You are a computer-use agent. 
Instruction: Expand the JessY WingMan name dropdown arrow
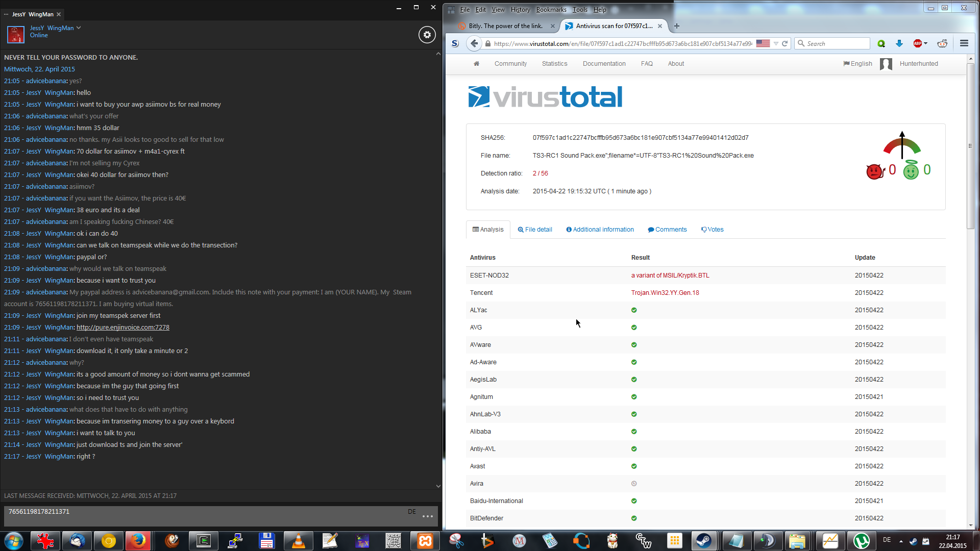[x=79, y=28]
